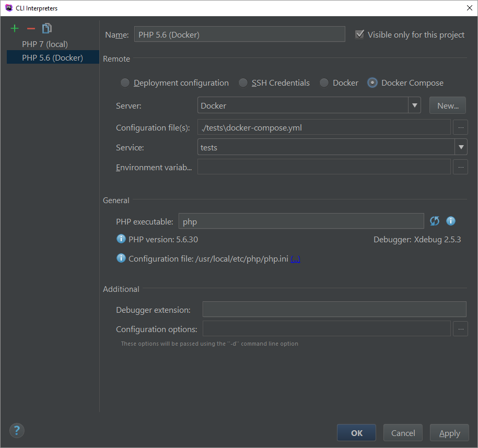Click the Configuration options input field
This screenshot has width=478, height=448.
tap(327, 329)
